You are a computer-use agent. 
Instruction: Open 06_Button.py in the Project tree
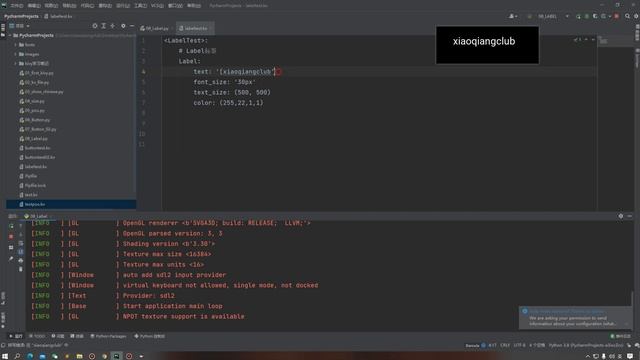tap(35, 120)
